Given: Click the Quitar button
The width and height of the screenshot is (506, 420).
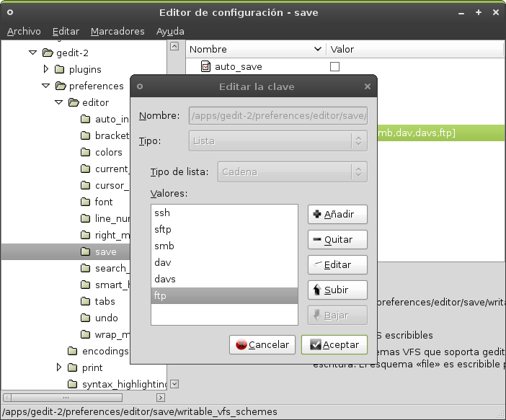Looking at the screenshot, I should [x=337, y=239].
